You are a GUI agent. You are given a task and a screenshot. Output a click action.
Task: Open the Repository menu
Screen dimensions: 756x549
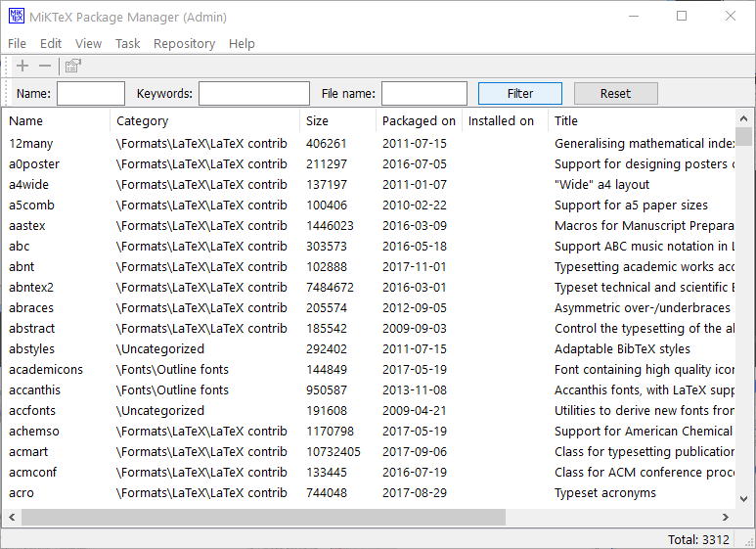(x=184, y=43)
